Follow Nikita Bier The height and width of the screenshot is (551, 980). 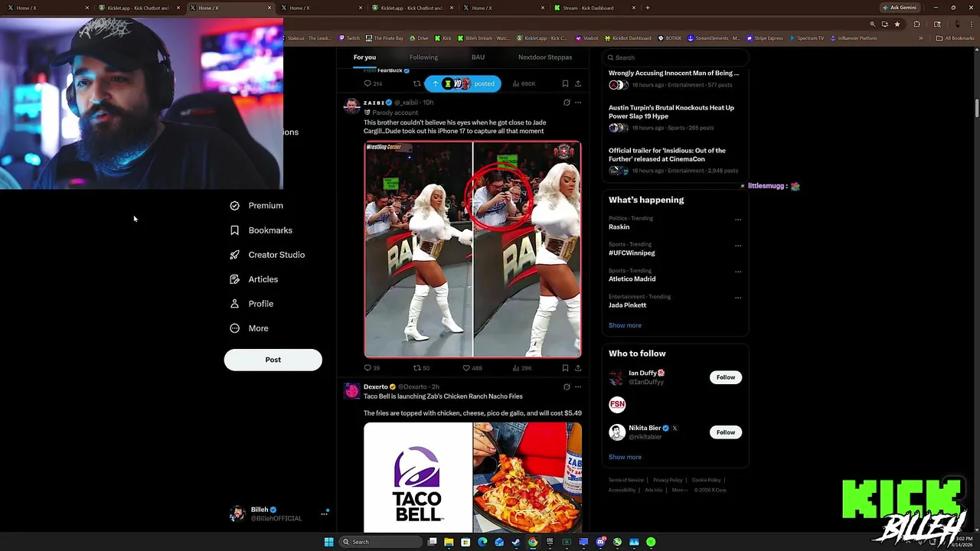(726, 432)
